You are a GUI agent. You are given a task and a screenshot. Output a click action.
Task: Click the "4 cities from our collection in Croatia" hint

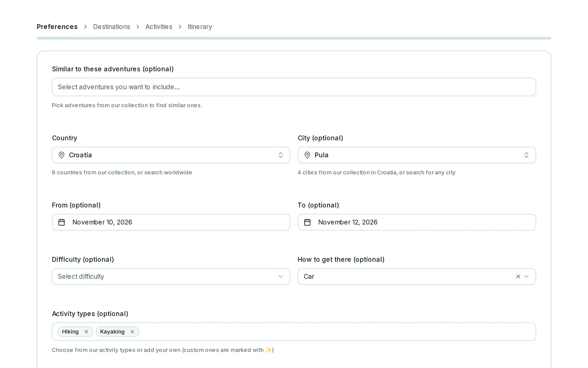tap(377, 173)
